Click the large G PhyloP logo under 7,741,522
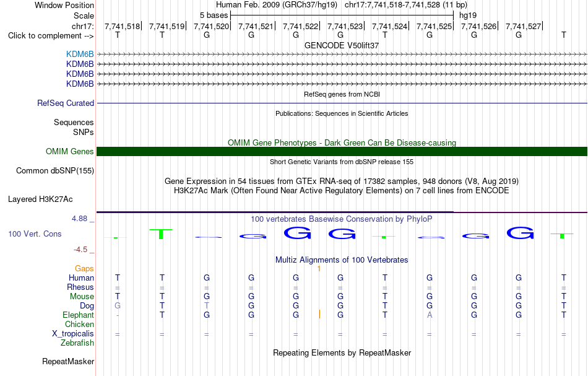Viewport: 588px width, 376px height. 297,233
